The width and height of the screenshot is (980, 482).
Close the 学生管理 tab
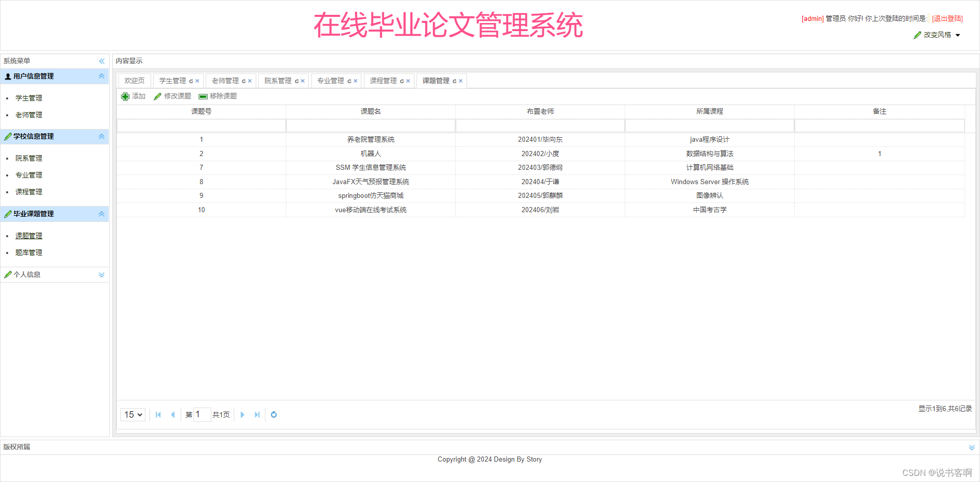click(198, 81)
